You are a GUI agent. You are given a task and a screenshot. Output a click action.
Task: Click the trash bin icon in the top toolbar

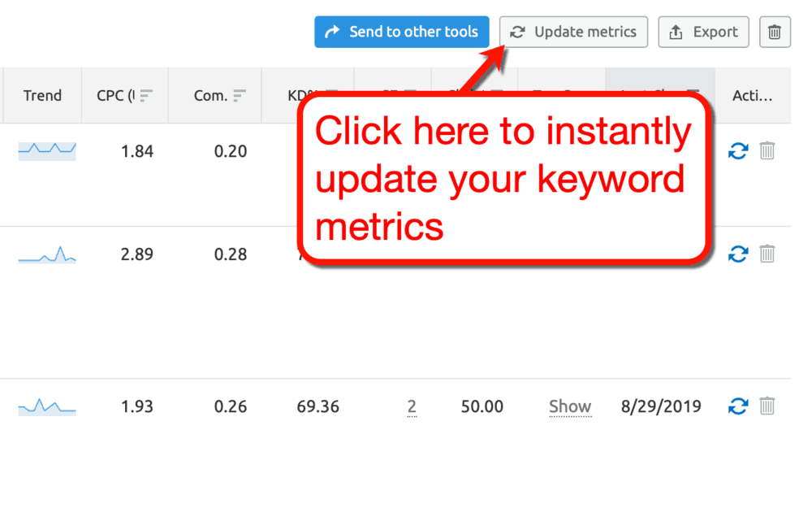tap(774, 32)
